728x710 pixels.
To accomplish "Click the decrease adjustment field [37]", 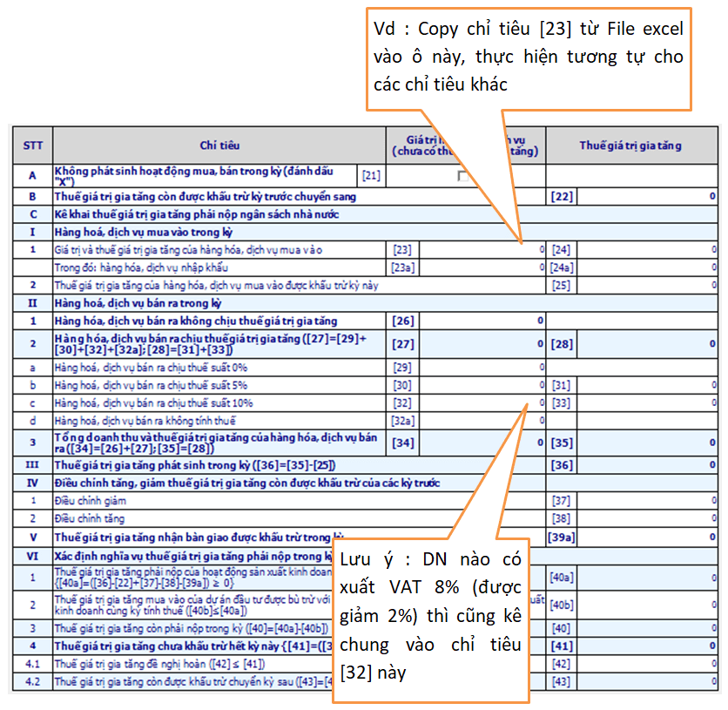I will [x=647, y=501].
